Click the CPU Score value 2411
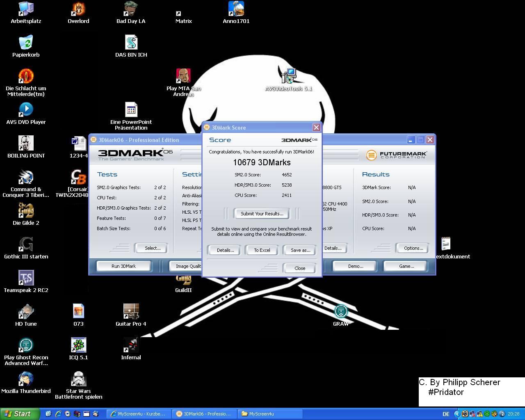525x420 pixels. [x=287, y=195]
